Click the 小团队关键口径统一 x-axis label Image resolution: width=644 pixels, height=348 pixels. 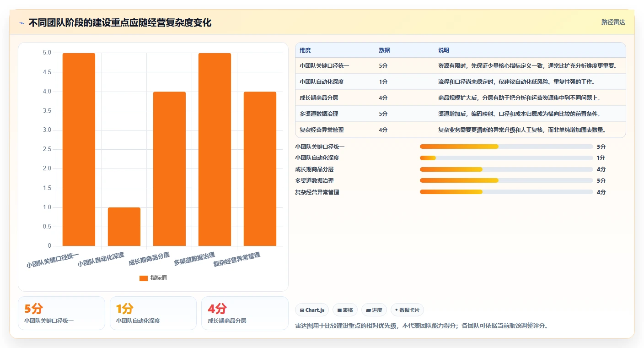coord(53,260)
